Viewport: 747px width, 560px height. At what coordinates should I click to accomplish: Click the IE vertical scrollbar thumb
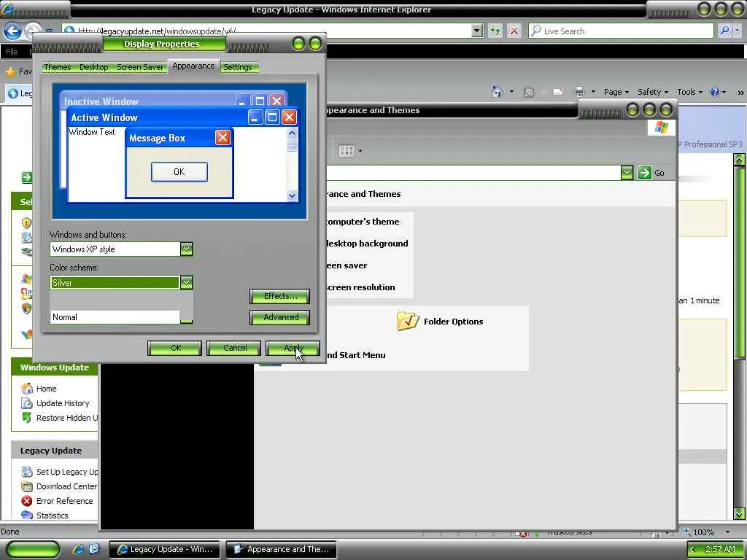point(740,261)
